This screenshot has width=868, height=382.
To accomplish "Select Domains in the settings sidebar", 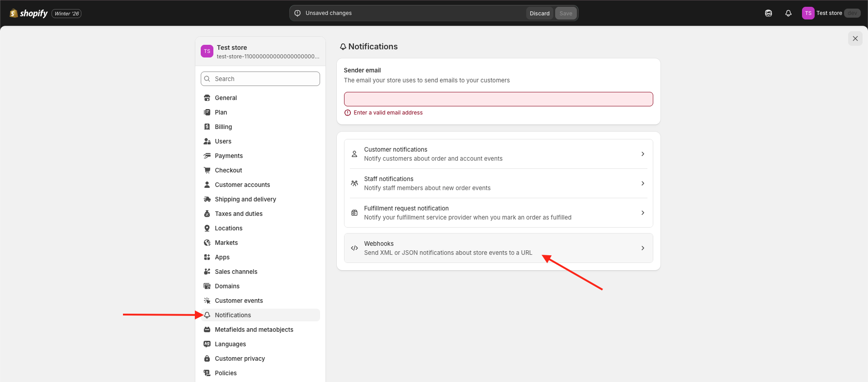I will [x=227, y=286].
